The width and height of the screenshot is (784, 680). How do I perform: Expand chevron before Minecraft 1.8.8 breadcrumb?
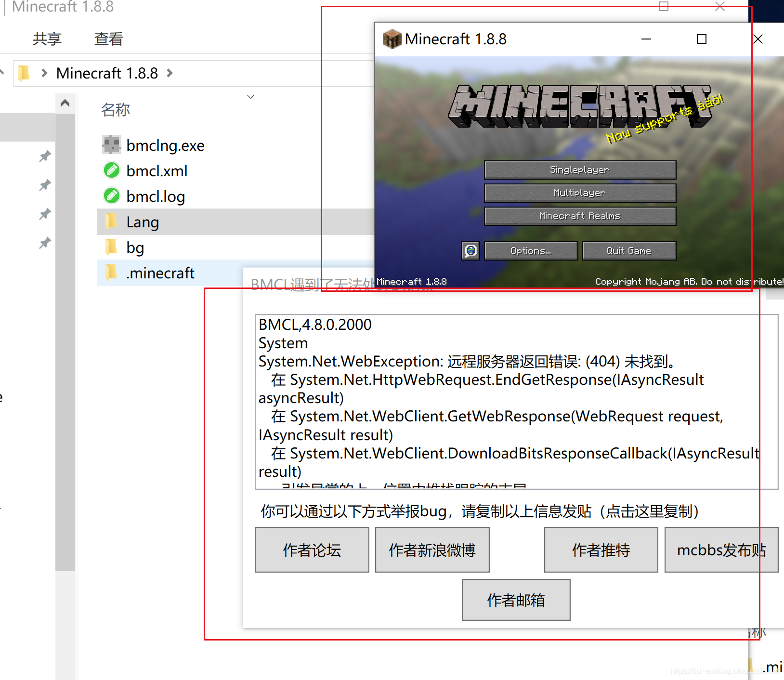click(44, 73)
